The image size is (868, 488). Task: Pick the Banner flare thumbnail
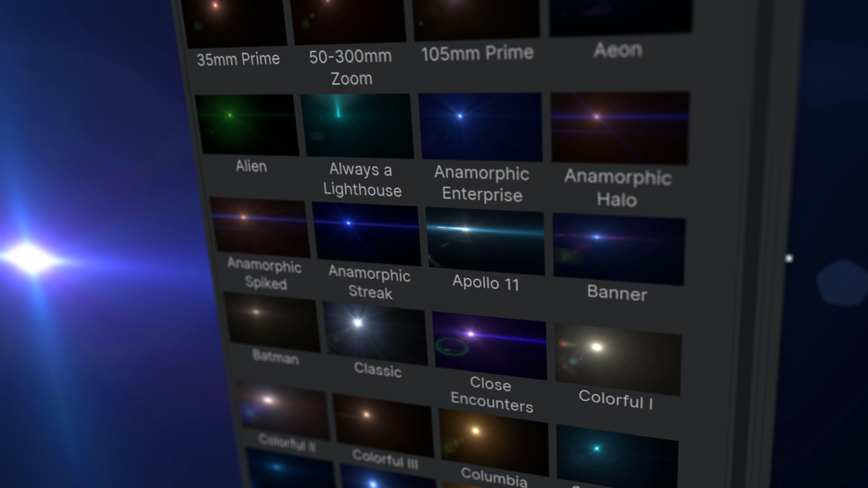[619, 249]
